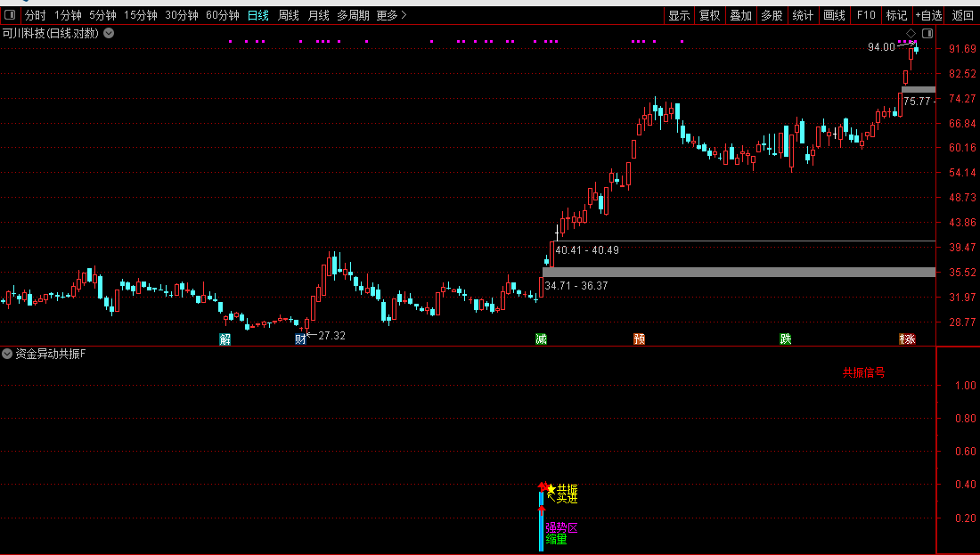Open the green 减 event marker
Viewport: 980px width, 555px height.
point(542,339)
